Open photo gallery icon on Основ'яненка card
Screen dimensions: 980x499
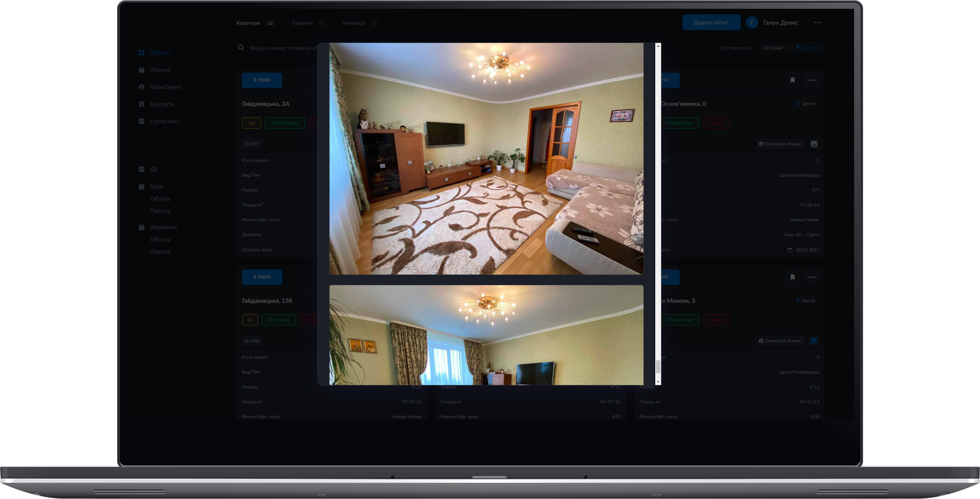(x=814, y=144)
